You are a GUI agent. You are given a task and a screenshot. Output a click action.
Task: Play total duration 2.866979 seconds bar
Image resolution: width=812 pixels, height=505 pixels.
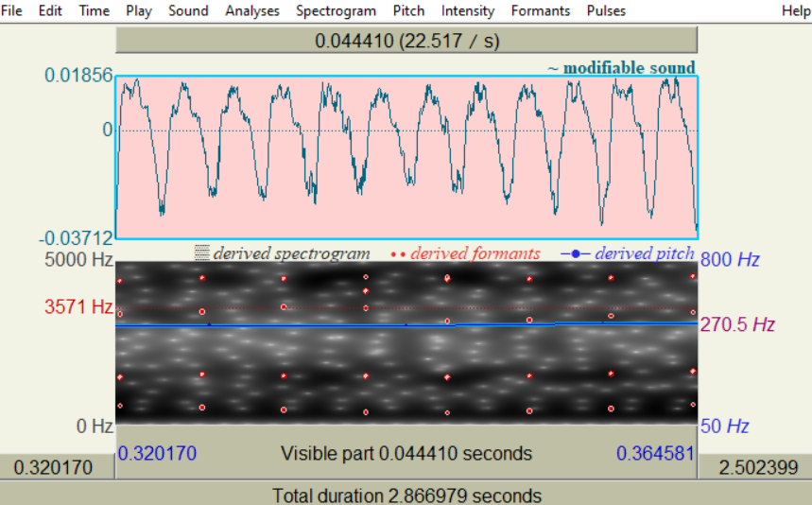(406, 495)
